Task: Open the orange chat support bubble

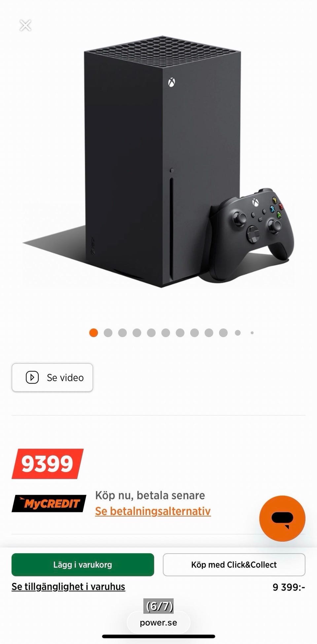Action: coord(282,519)
